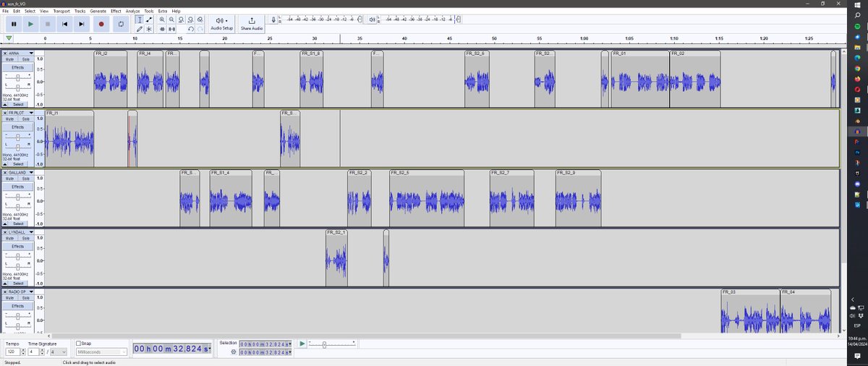
Task: Click the FR_S2_5 clip on GALLAND track
Action: [427, 197]
